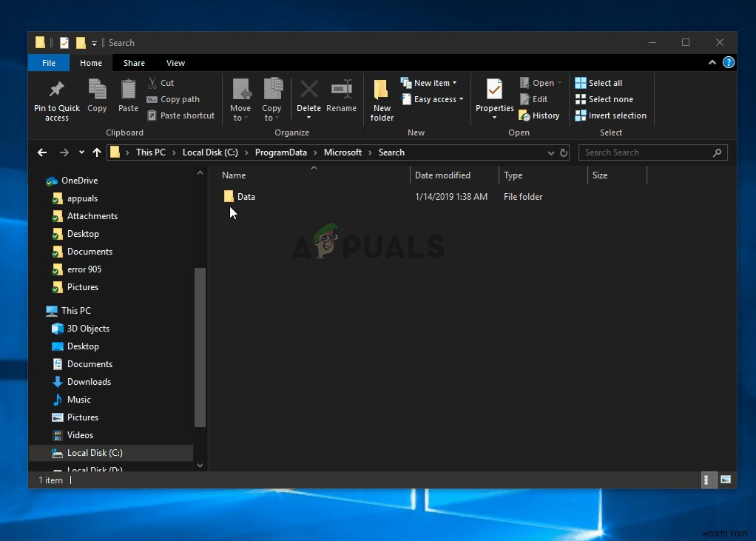The width and height of the screenshot is (756, 541).
Task: Open the Share ribbon tab
Action: (134, 63)
